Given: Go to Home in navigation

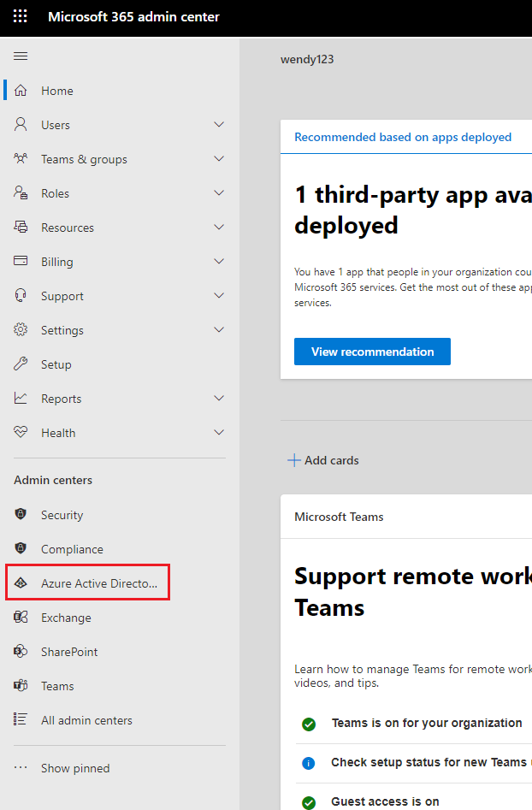Looking at the screenshot, I should (57, 91).
